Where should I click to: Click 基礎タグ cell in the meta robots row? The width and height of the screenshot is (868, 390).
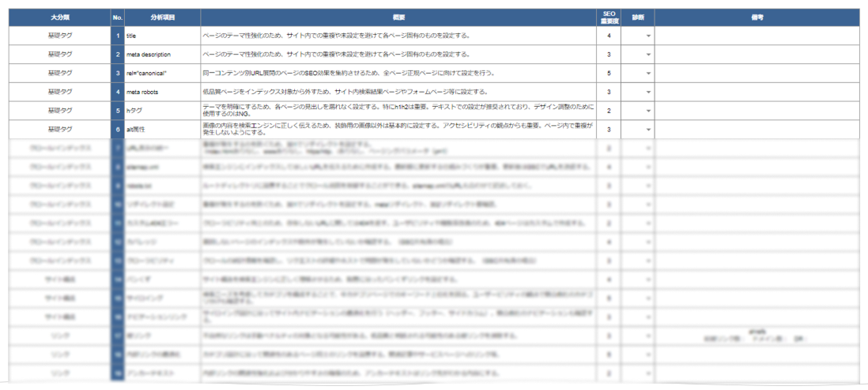pyautogui.click(x=59, y=92)
